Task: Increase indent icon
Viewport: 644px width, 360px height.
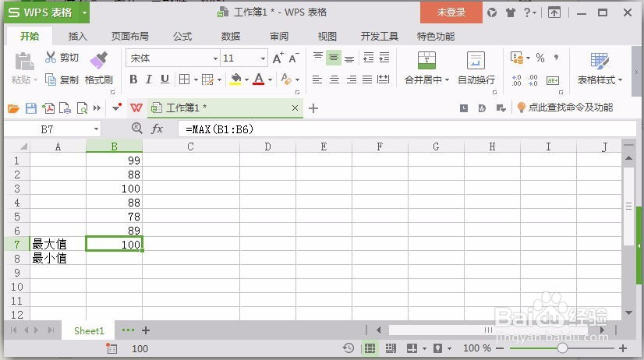Action: click(x=384, y=58)
